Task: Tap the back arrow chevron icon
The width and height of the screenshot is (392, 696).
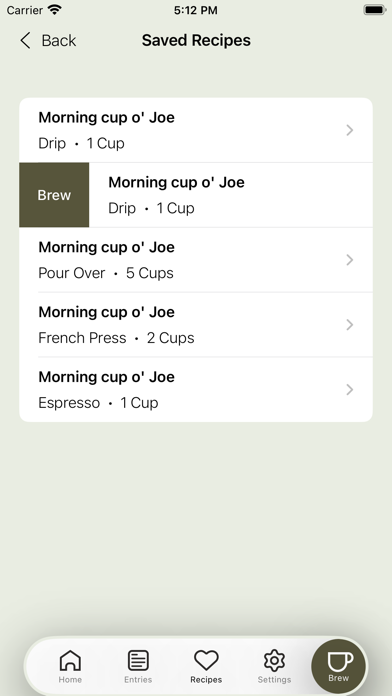Action: (x=25, y=40)
